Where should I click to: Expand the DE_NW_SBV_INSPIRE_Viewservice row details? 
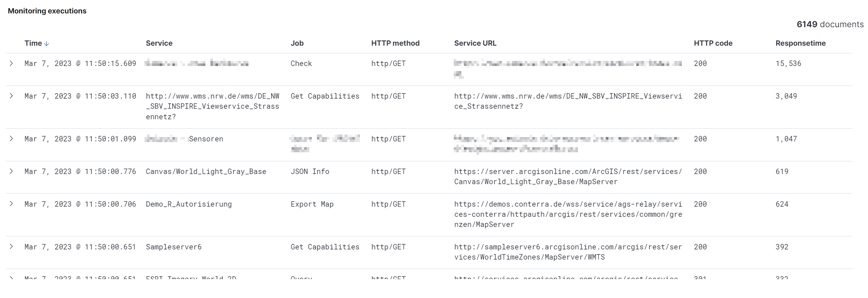11,96
